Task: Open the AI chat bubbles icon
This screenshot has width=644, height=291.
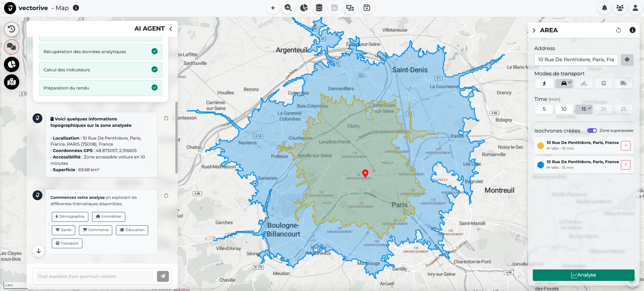Action: pyautogui.click(x=11, y=47)
